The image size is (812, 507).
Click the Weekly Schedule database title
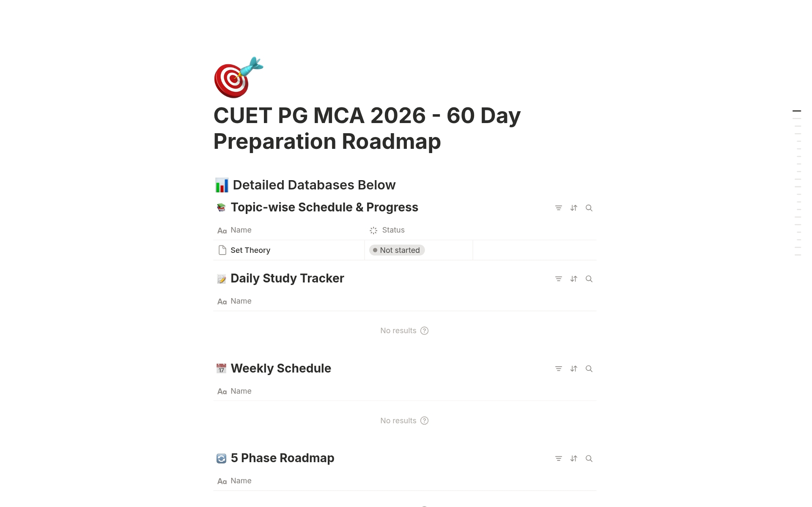click(x=280, y=368)
